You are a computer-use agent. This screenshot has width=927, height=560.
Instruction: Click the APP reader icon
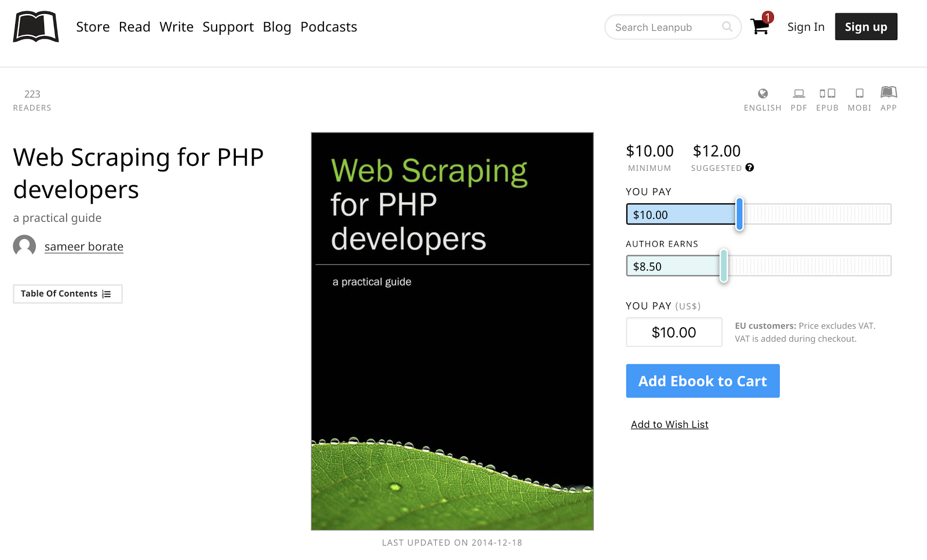[x=889, y=92]
